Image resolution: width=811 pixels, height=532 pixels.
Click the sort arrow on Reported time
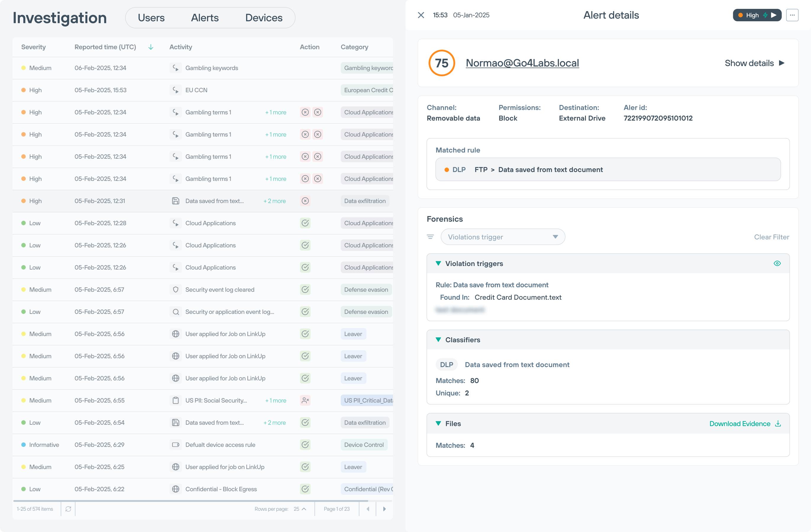point(151,47)
